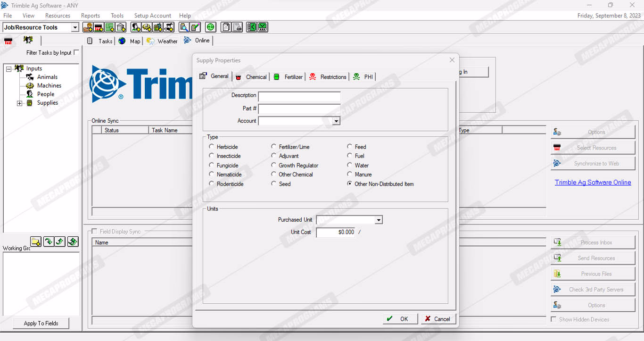The image size is (644, 341).
Task: Choose Seed as supply type
Action: tap(274, 183)
